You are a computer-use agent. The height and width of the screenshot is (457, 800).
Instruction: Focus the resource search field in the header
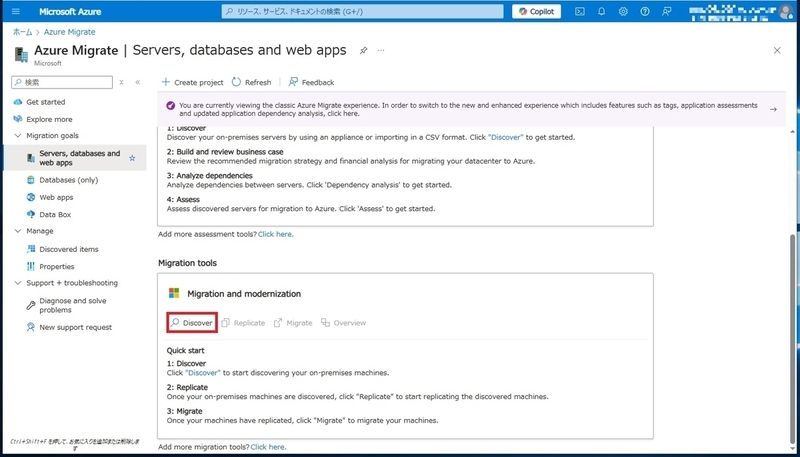(362, 11)
